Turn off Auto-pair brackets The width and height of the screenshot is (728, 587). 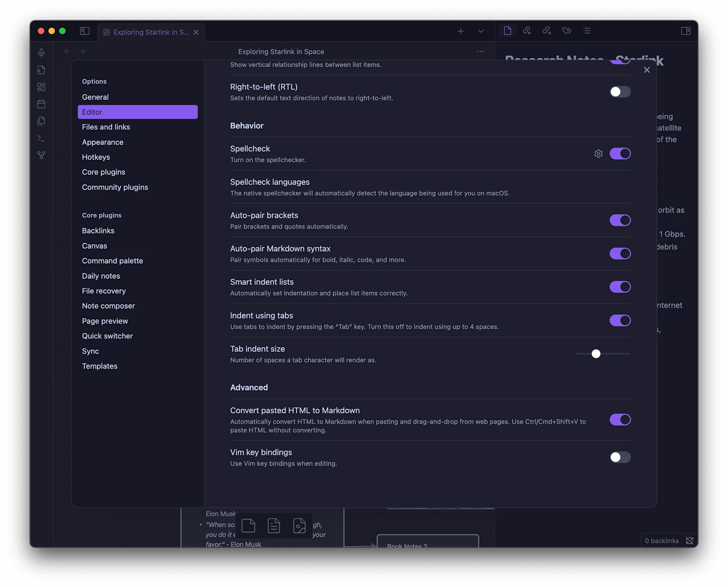(620, 220)
